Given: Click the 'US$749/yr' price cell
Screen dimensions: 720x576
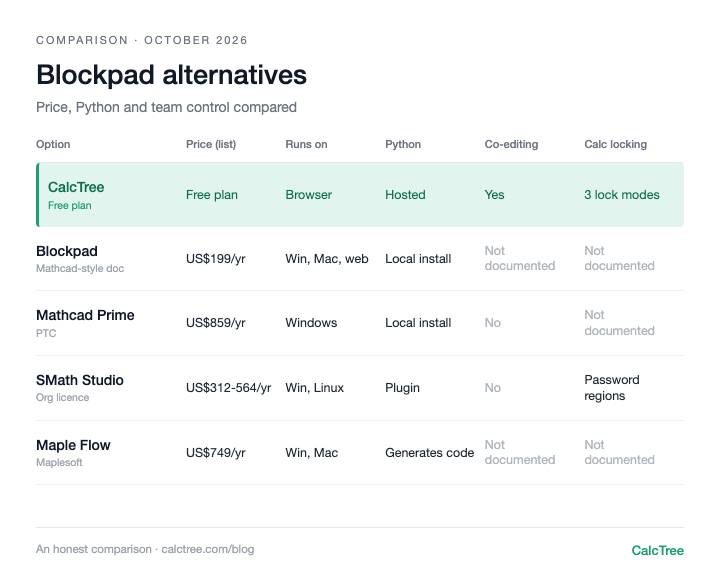Looking at the screenshot, I should [215, 452].
